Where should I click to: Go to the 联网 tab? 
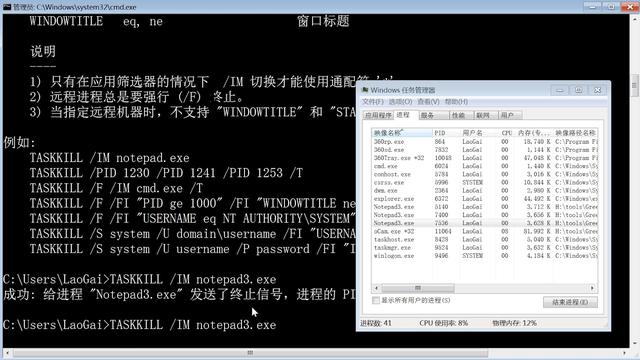pyautogui.click(x=486, y=116)
